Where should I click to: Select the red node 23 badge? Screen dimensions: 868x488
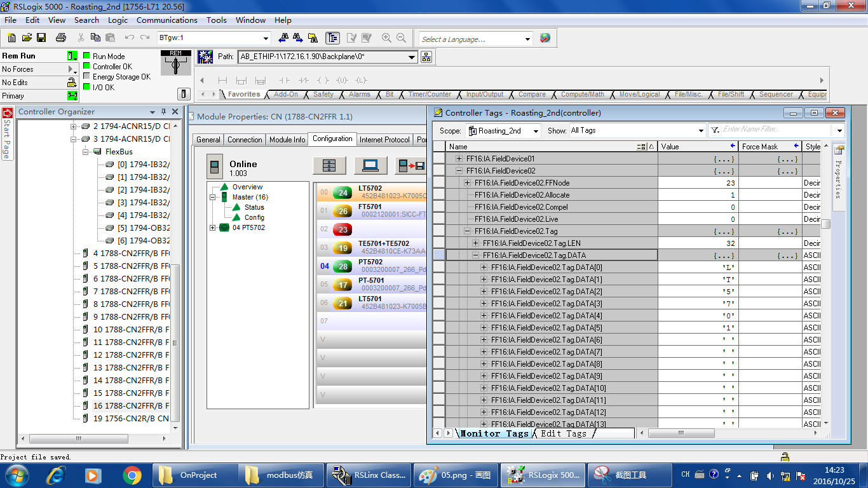point(344,230)
